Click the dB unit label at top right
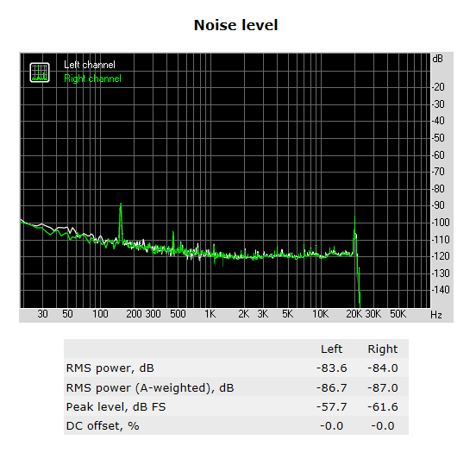This screenshot has width=476, height=459. coord(437,59)
